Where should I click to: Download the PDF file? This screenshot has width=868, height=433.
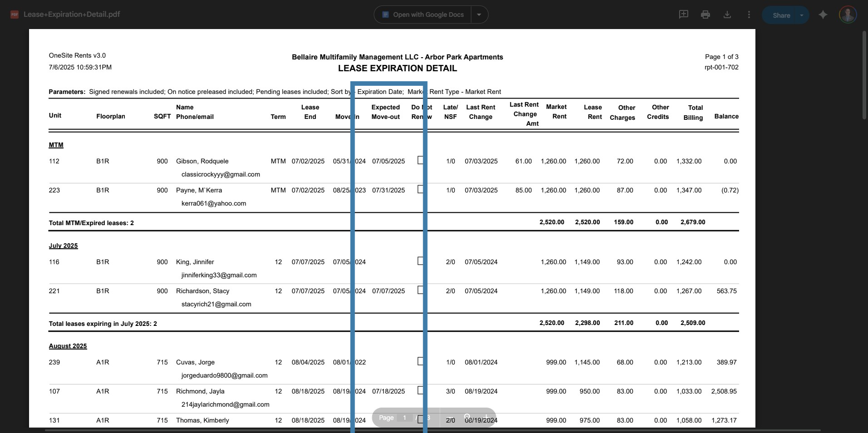pos(727,15)
